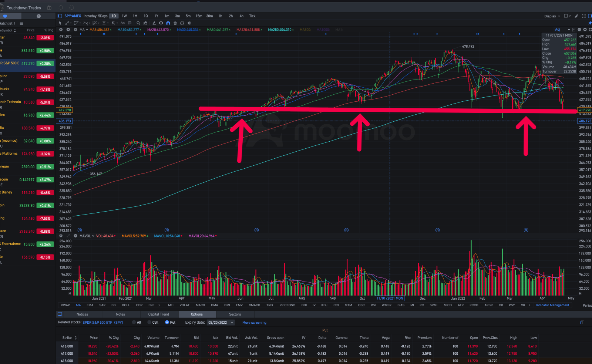Click the coordinate axis settings icon

tap(573, 30)
